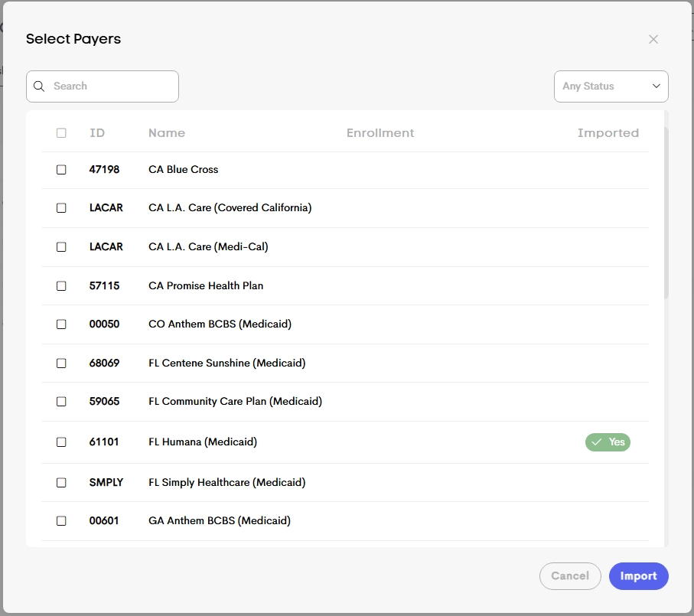
Task: Click the Enrollment column header
Action: (380, 132)
